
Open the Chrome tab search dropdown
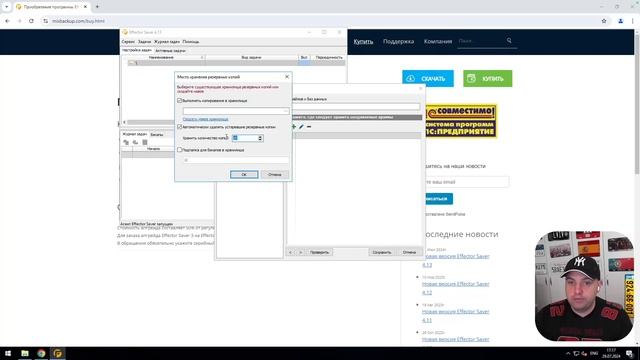tap(6, 7)
